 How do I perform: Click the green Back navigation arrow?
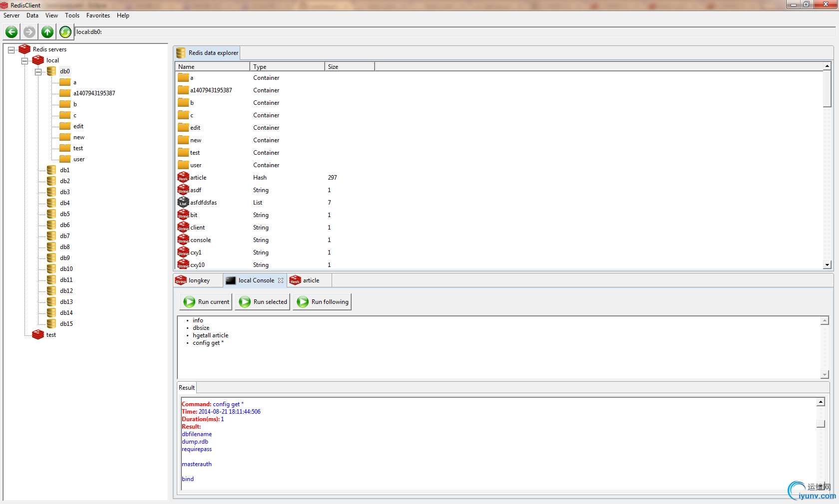pyautogui.click(x=11, y=32)
